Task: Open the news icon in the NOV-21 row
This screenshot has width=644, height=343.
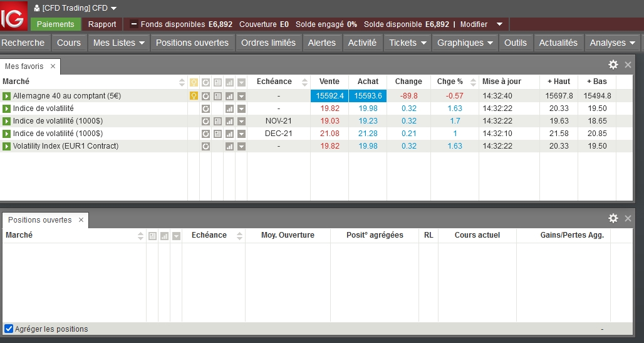Action: point(217,121)
